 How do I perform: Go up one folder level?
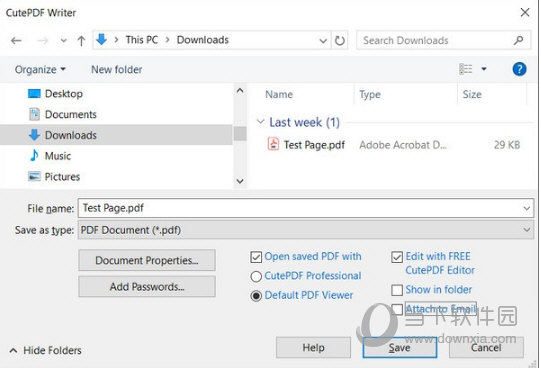click(x=81, y=41)
